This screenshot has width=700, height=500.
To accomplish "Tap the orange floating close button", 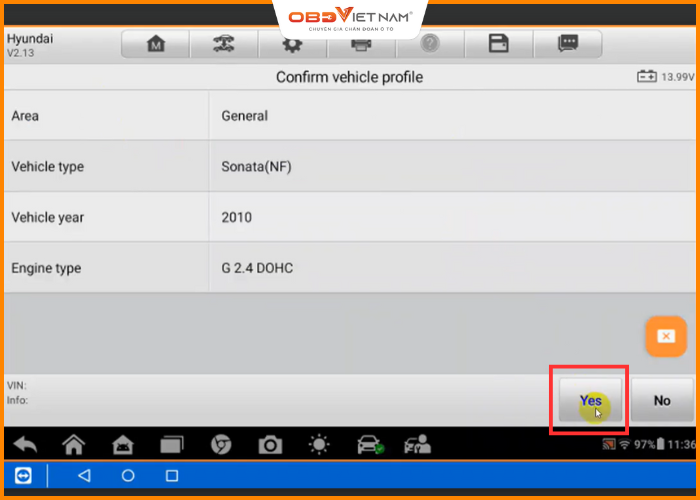I will click(x=666, y=336).
